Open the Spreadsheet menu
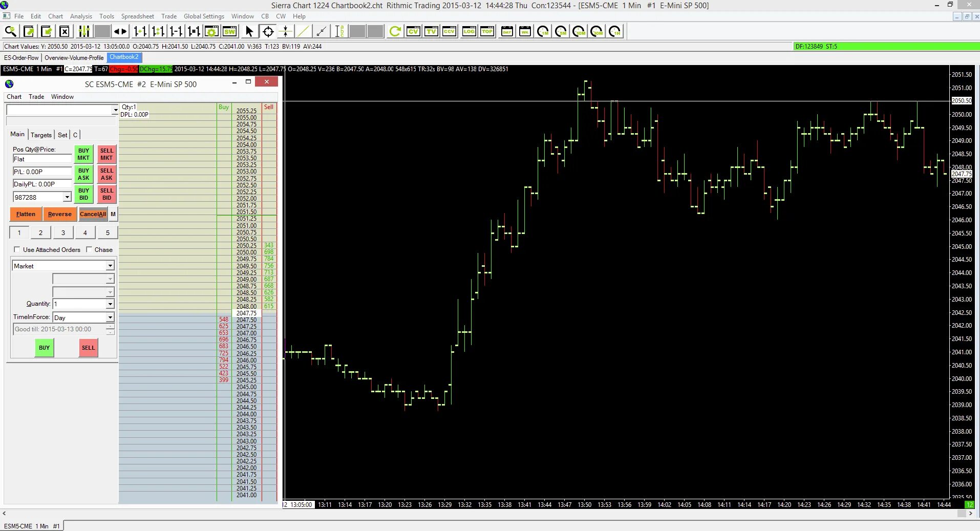The height and width of the screenshot is (531, 980). [x=137, y=16]
